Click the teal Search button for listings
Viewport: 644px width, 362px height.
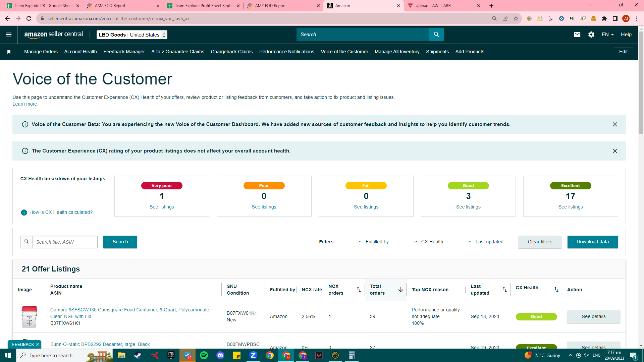coord(120,242)
